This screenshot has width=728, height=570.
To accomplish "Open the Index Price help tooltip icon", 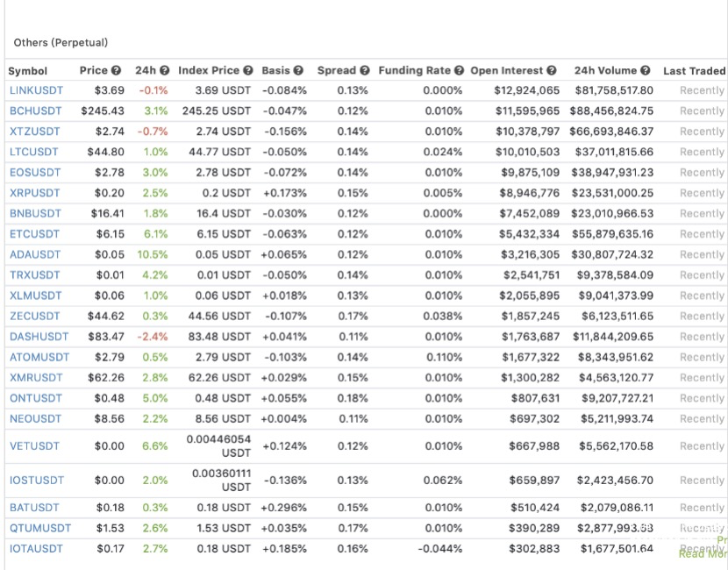I will pos(248,71).
